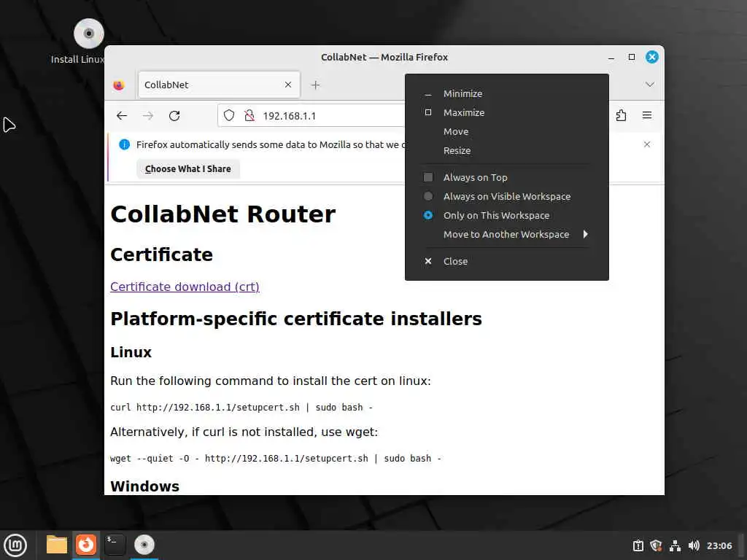Open the Certificate download (crt) link
The height and width of the screenshot is (560, 747).
185,287
